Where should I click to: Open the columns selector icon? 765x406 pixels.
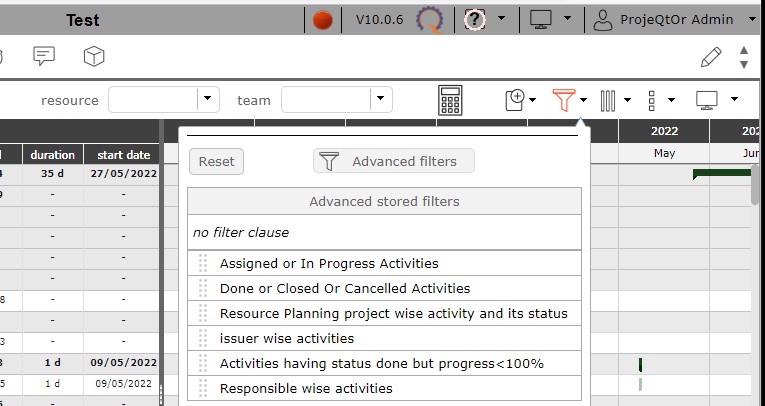[608, 100]
